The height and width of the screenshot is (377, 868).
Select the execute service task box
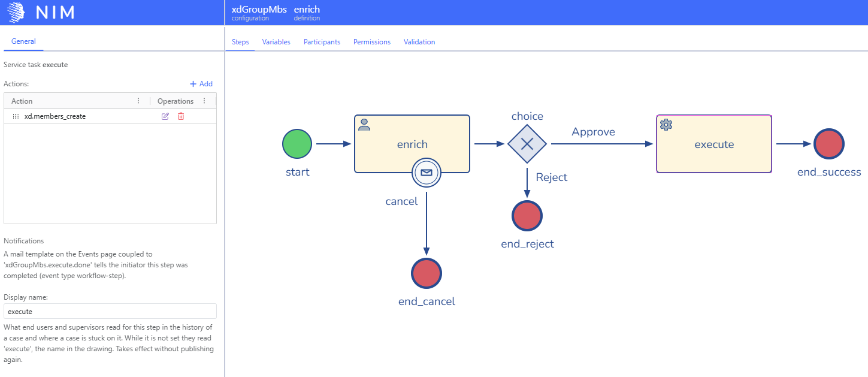(714, 144)
